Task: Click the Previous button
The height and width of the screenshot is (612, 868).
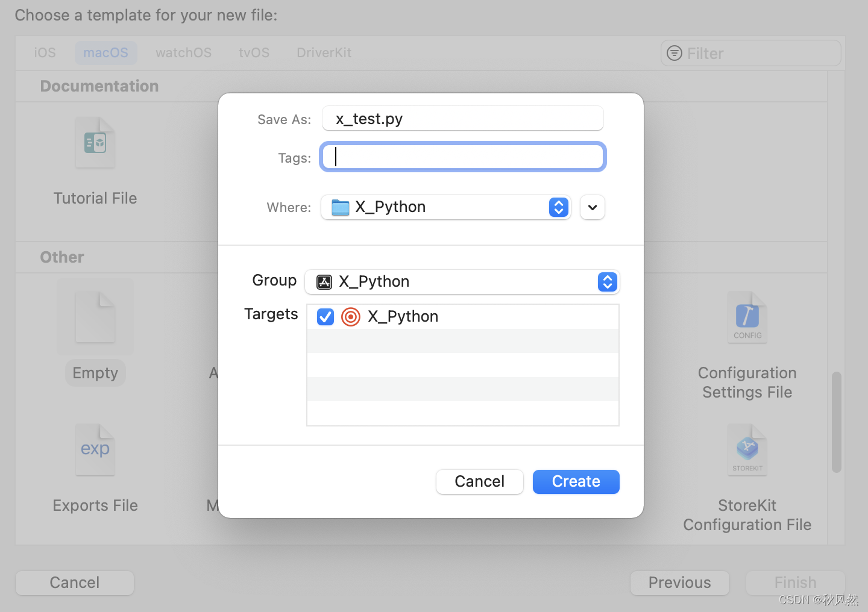Action: 680,583
